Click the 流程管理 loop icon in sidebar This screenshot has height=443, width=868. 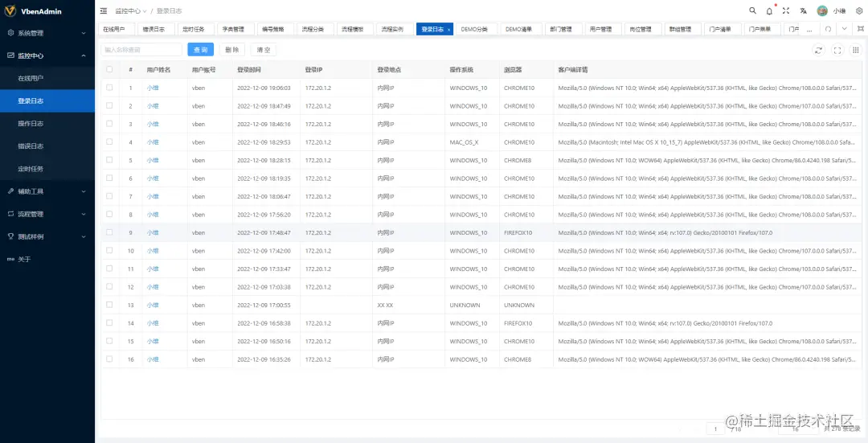10,214
